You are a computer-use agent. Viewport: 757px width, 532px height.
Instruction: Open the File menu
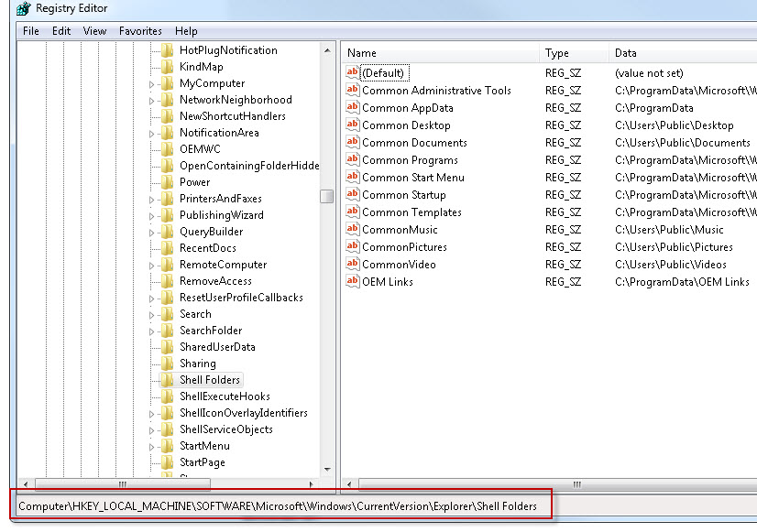[31, 31]
